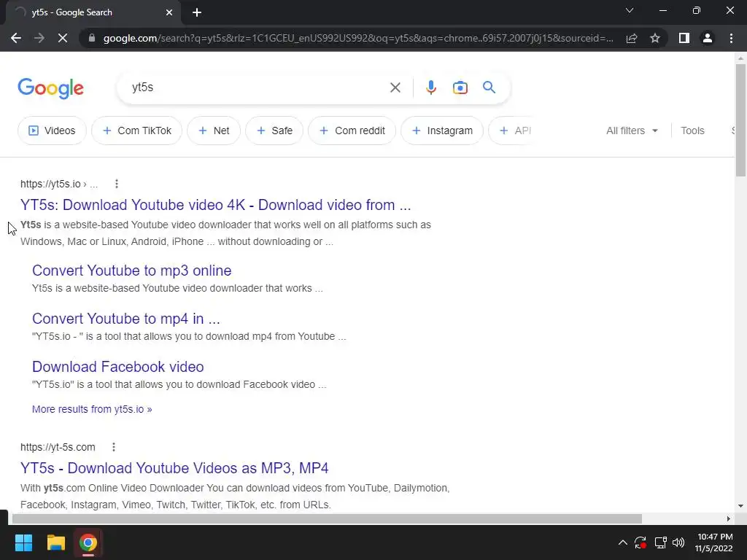
Task: Open the sync status tray icon
Action: tap(640, 542)
